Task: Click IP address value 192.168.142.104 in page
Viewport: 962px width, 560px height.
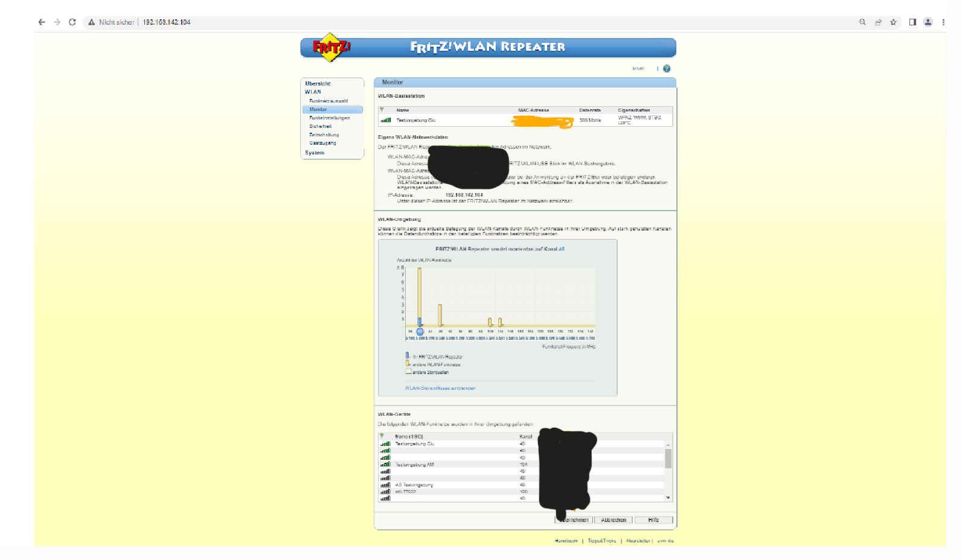Action: (x=464, y=195)
